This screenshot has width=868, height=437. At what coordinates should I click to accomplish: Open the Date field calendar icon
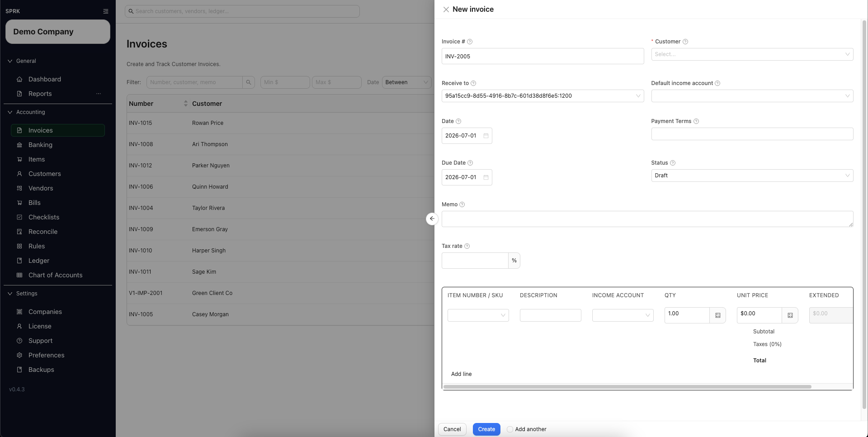pos(486,136)
